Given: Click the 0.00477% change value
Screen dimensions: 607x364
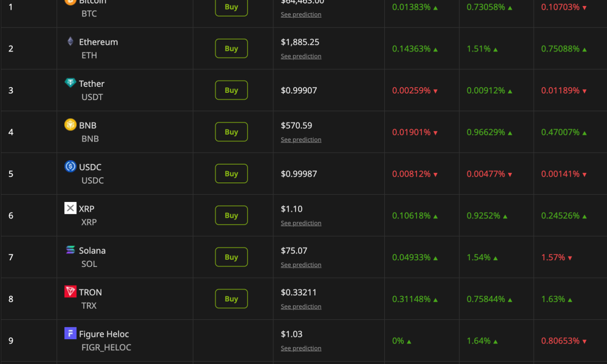Looking at the screenshot, I should (x=486, y=174).
